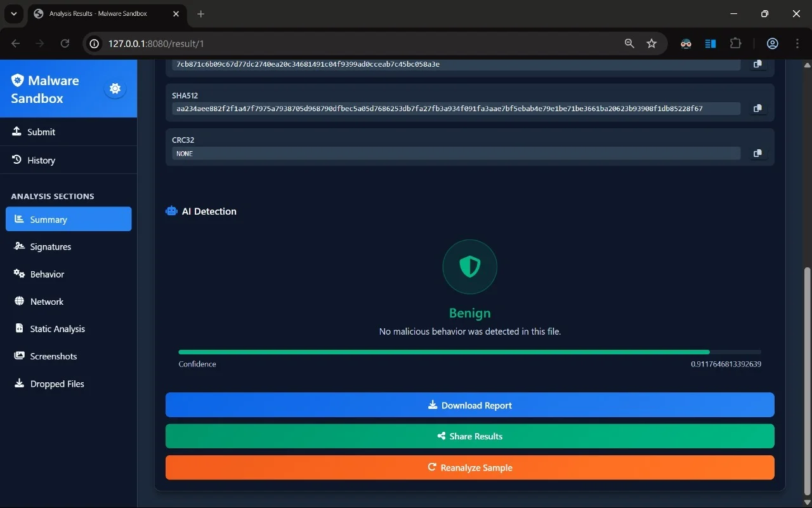Viewport: 812px width, 508px height.
Task: Open the Screenshots section
Action: (x=69, y=356)
